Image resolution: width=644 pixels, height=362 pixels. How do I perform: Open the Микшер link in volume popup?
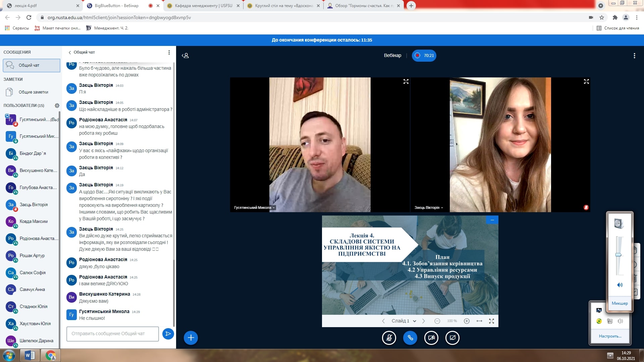coord(620,303)
